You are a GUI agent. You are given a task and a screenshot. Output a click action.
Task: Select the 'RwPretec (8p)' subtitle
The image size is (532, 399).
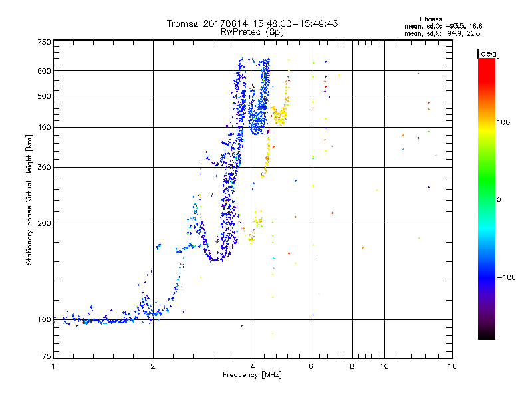(x=252, y=32)
